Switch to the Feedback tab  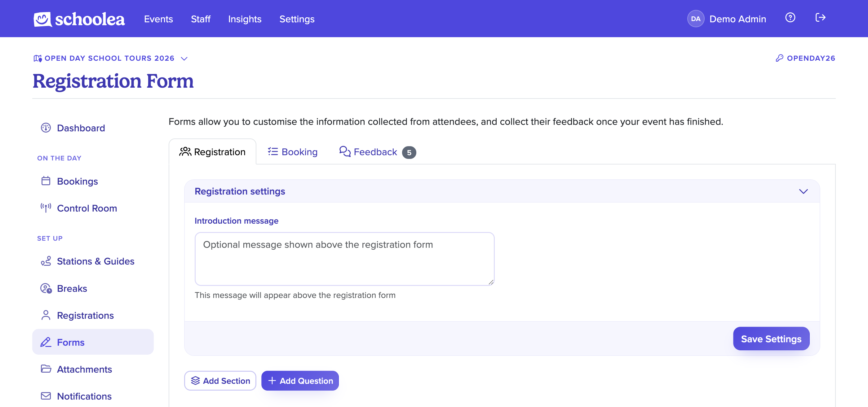[x=377, y=152]
